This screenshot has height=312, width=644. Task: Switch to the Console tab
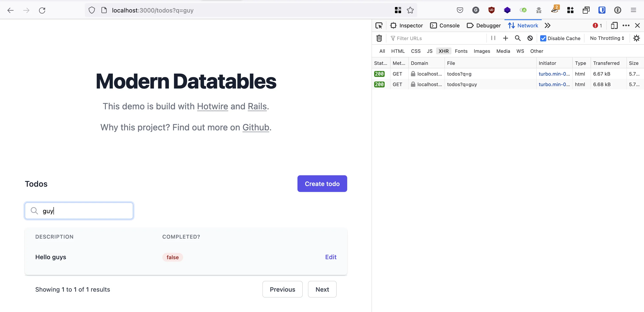click(x=445, y=25)
